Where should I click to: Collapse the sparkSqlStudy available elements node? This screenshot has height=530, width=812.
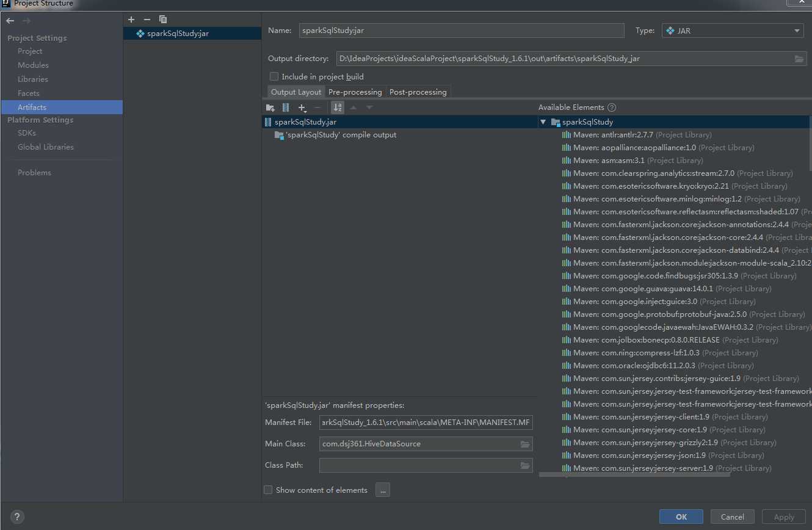tap(543, 122)
